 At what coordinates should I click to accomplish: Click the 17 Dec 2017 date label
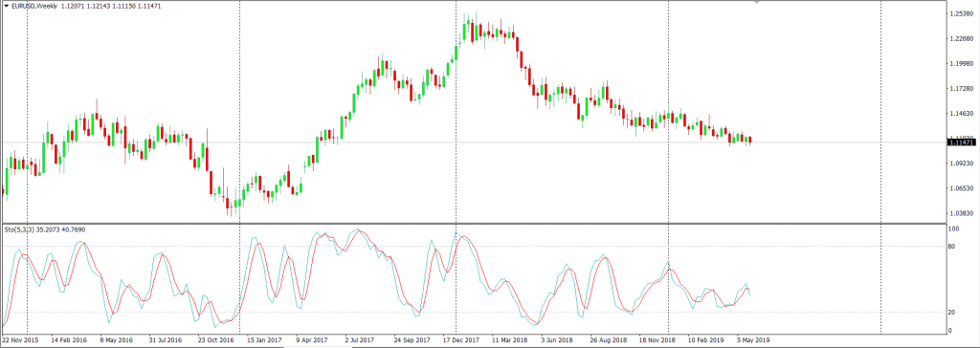(460, 340)
